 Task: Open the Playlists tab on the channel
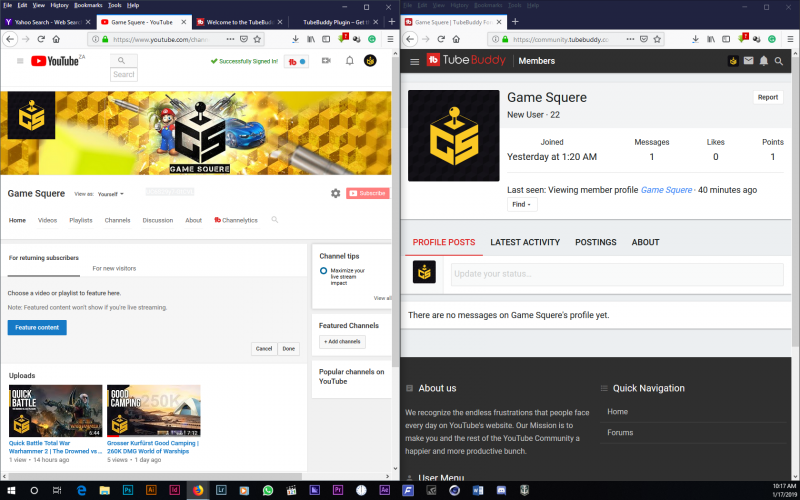[81, 220]
